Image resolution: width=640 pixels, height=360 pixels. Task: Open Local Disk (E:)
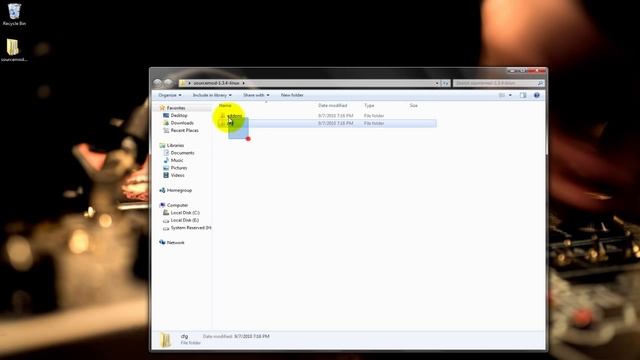(184, 220)
